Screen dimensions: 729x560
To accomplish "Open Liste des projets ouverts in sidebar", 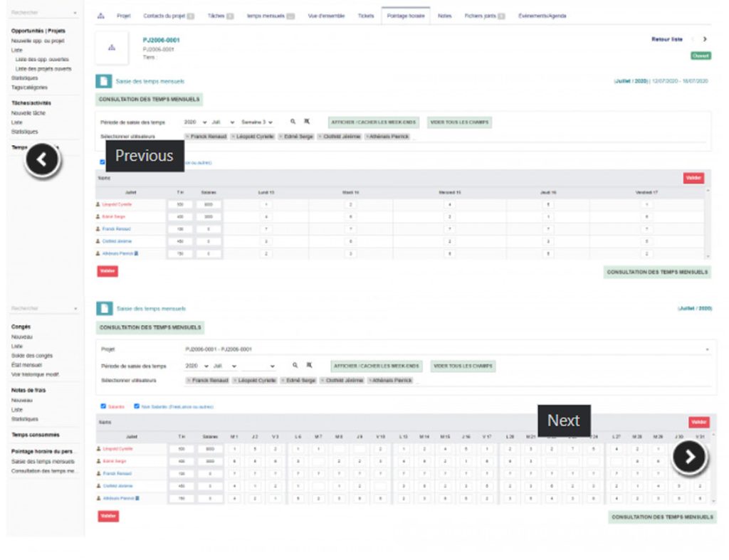I will tap(43, 69).
